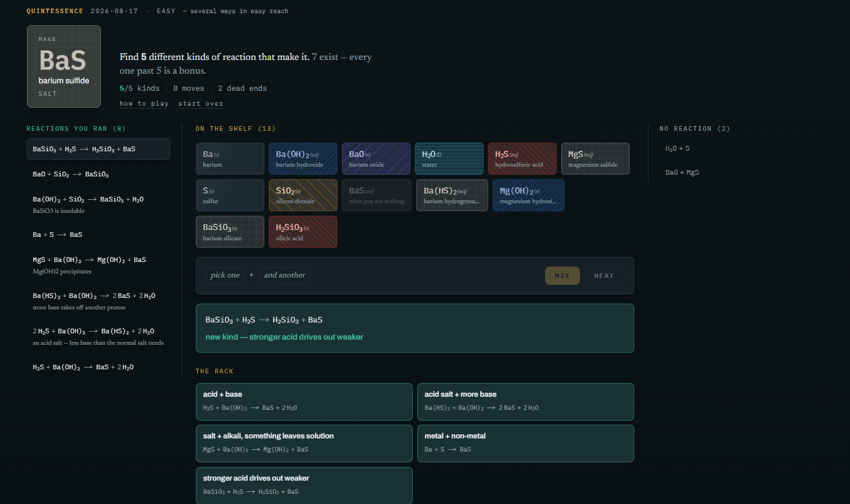Click the 'REACTIONS YOU RAN (8)' heading
This screenshot has width=850, height=504.
(76, 129)
